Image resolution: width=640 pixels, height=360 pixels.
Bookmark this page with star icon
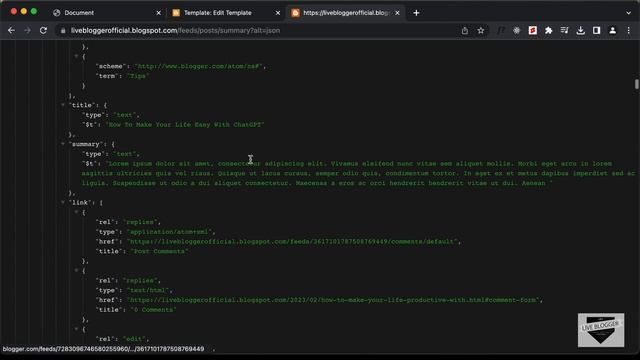click(481, 31)
